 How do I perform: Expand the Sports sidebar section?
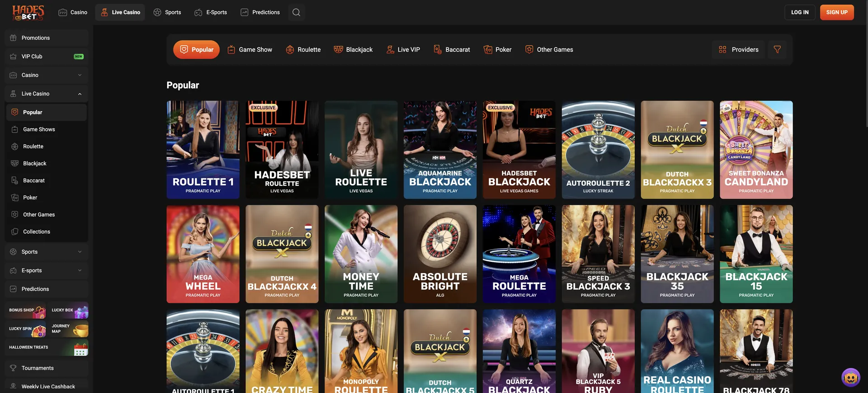click(47, 251)
